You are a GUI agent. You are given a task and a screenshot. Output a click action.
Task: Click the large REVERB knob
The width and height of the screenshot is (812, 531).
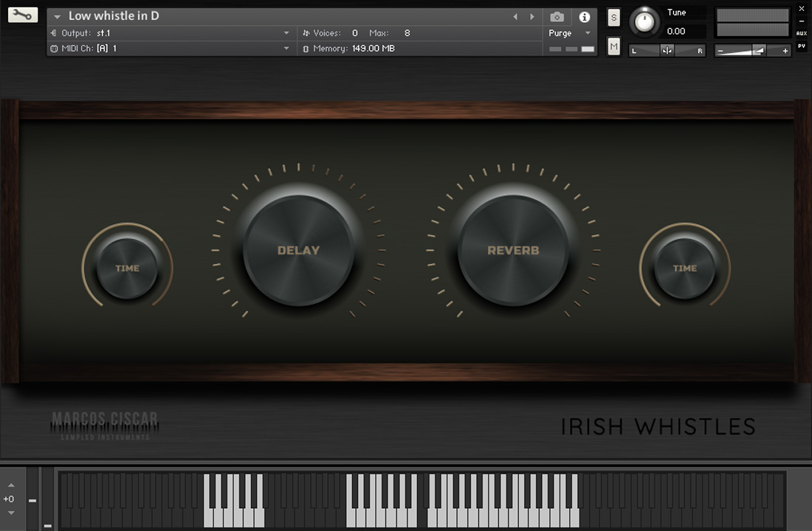[513, 250]
